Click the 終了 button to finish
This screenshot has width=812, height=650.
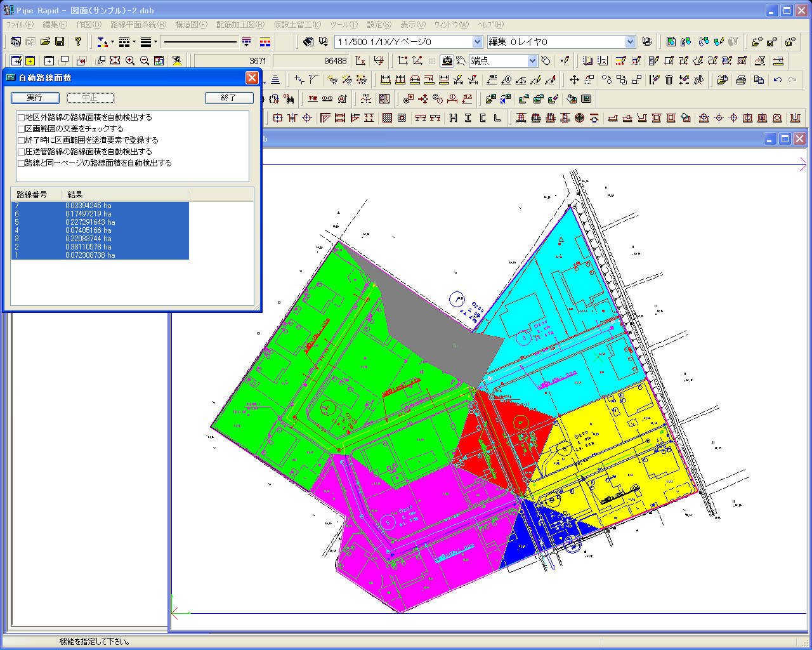coord(229,98)
